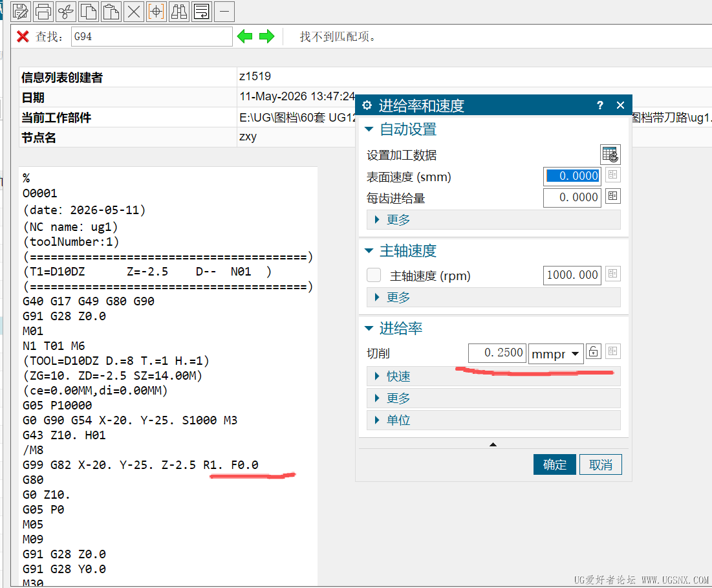The width and height of the screenshot is (712, 588).
Task: Find next match with green right arrow
Action: [267, 36]
